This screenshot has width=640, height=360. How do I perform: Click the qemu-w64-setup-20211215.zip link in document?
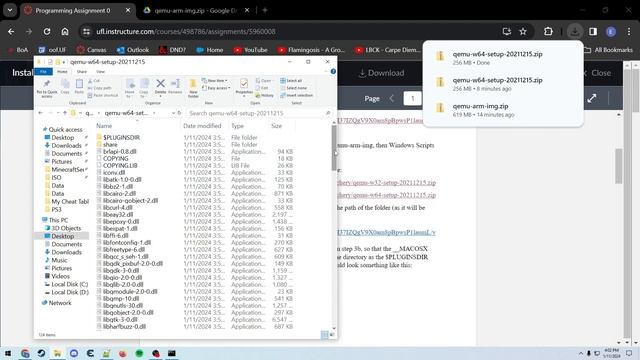coord(386,195)
